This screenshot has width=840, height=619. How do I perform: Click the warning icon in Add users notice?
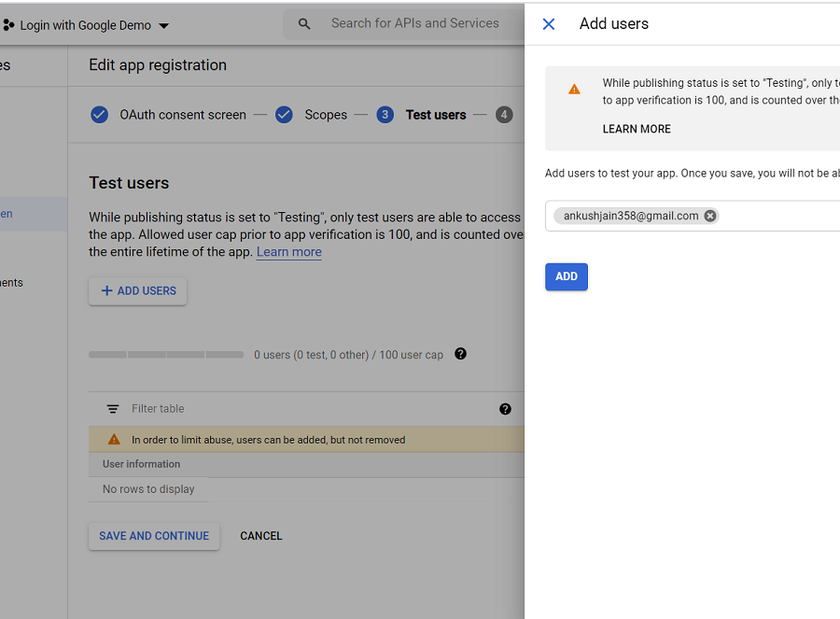point(574,89)
